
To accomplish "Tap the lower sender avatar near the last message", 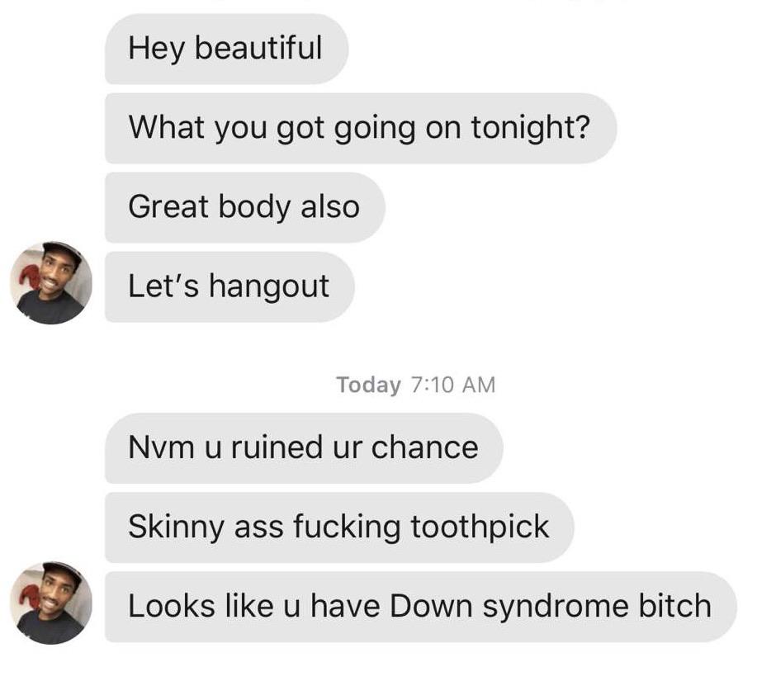I will coord(51,603).
